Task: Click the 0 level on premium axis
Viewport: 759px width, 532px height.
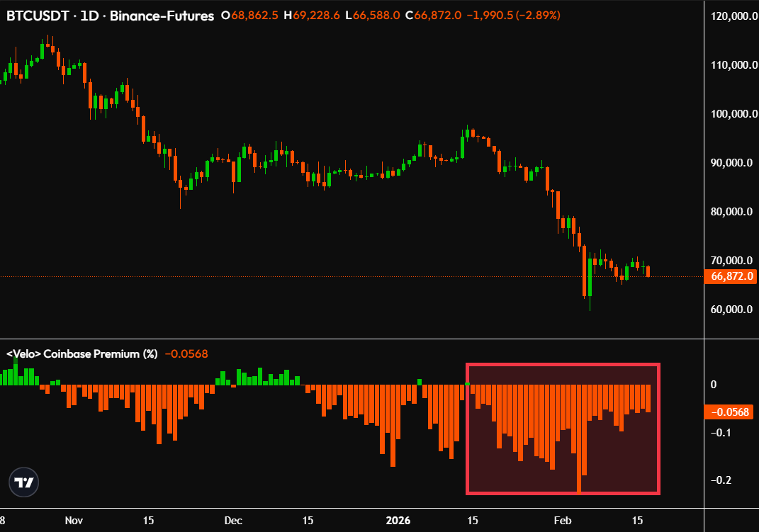Action: pyautogui.click(x=714, y=385)
